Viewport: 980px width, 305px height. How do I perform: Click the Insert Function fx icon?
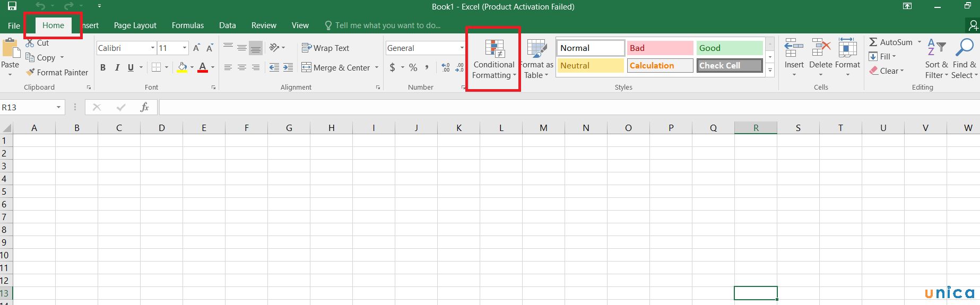(144, 107)
